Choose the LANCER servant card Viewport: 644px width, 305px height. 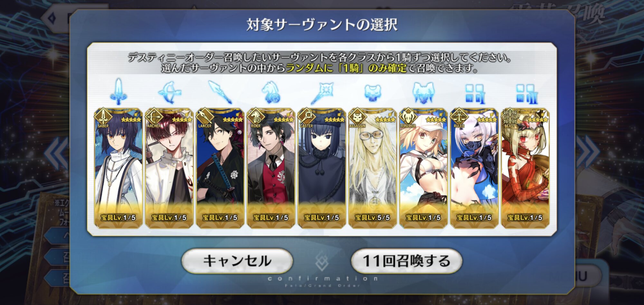(x=220, y=168)
